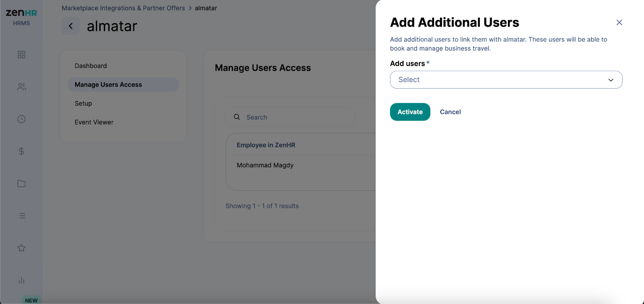644x304 pixels.
Task: Click the Cancel button
Action: point(450,112)
